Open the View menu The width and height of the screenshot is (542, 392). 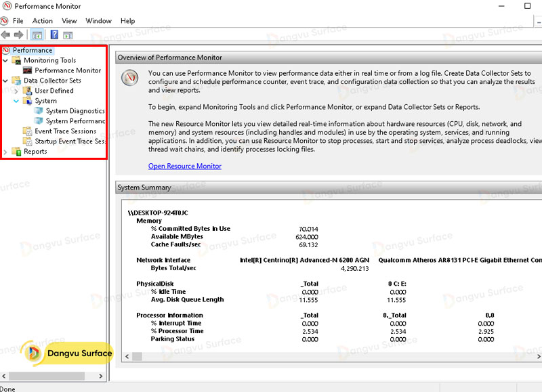[69, 21]
